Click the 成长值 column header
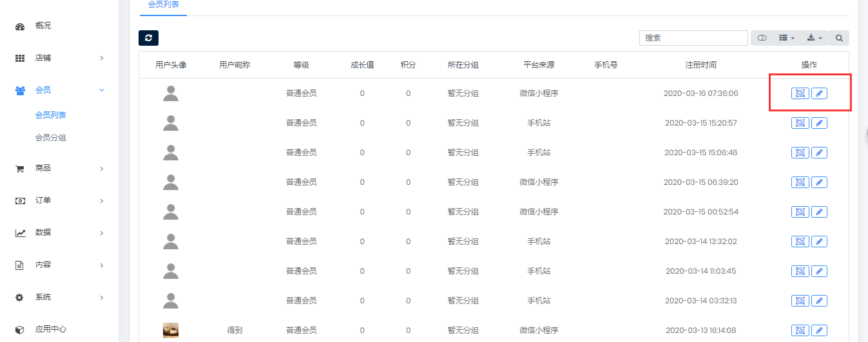Image resolution: width=868 pixels, height=342 pixels. (x=362, y=65)
